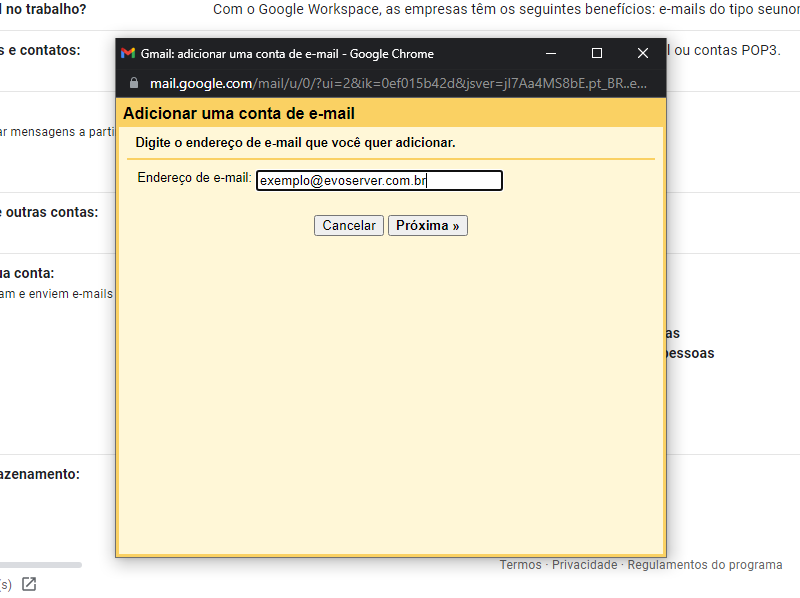The image size is (800, 598).
Task: Click the popup window title text
Action: (287, 54)
